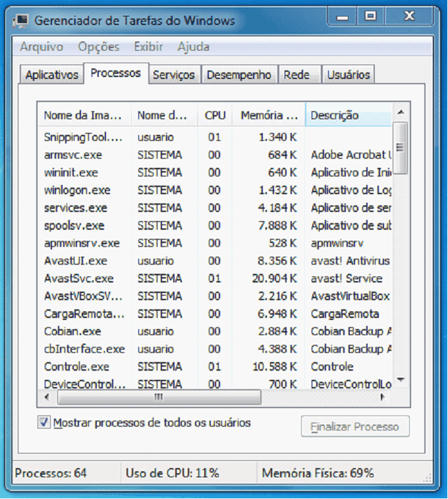This screenshot has width=448, height=499.
Task: Switch to the Rede tab
Action: [296, 75]
